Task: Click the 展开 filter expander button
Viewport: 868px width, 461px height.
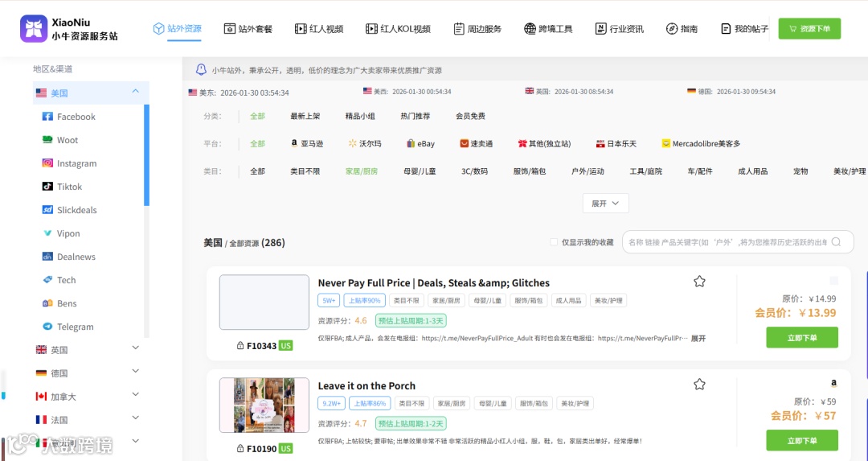Action: tap(606, 204)
